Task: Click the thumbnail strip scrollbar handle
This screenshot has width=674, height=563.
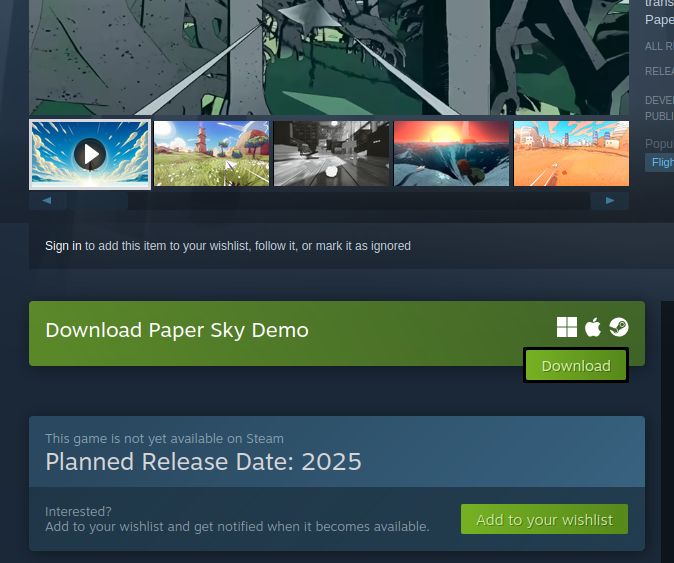Action: pyautogui.click(x=98, y=201)
